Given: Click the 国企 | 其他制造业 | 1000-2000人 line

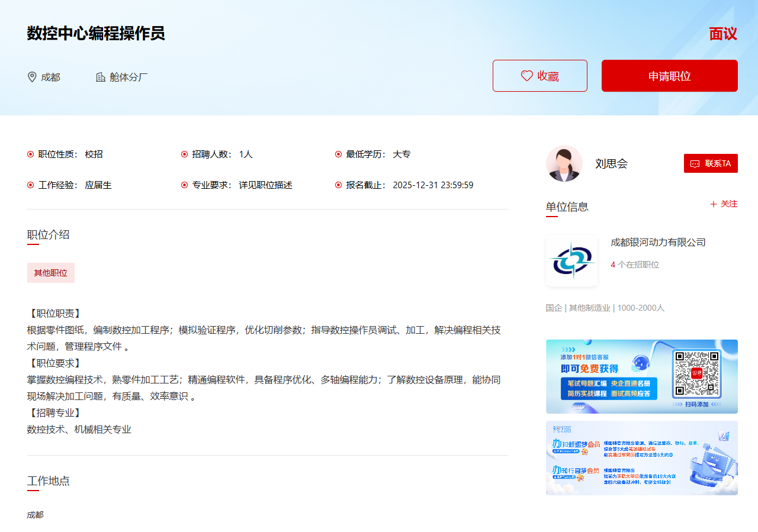Looking at the screenshot, I should [605, 308].
